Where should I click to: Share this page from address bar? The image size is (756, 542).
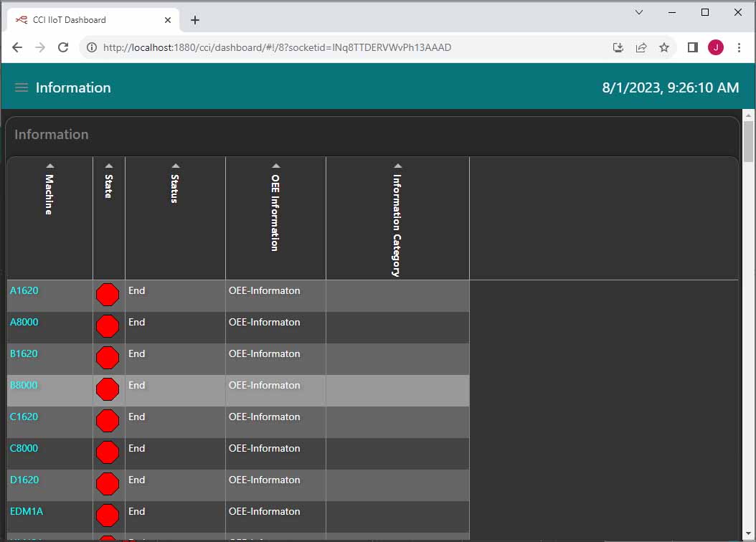click(x=641, y=47)
